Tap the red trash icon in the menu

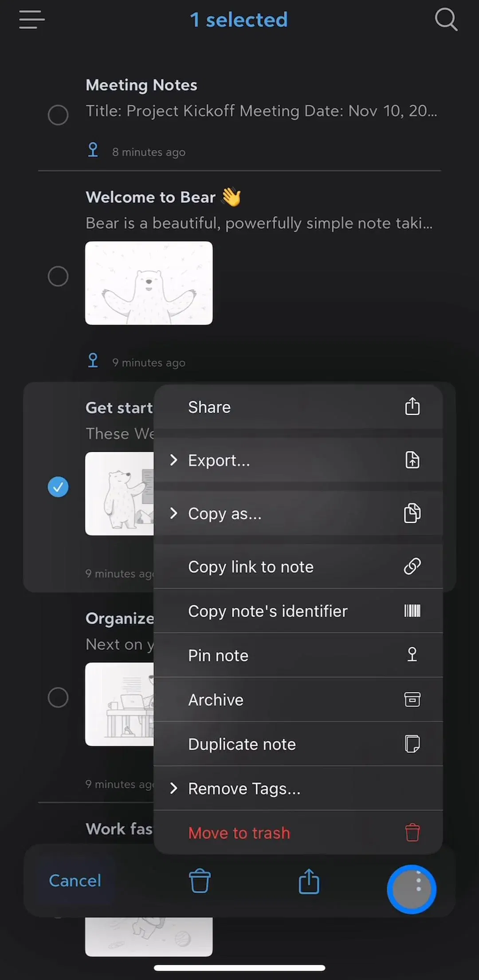tap(412, 833)
